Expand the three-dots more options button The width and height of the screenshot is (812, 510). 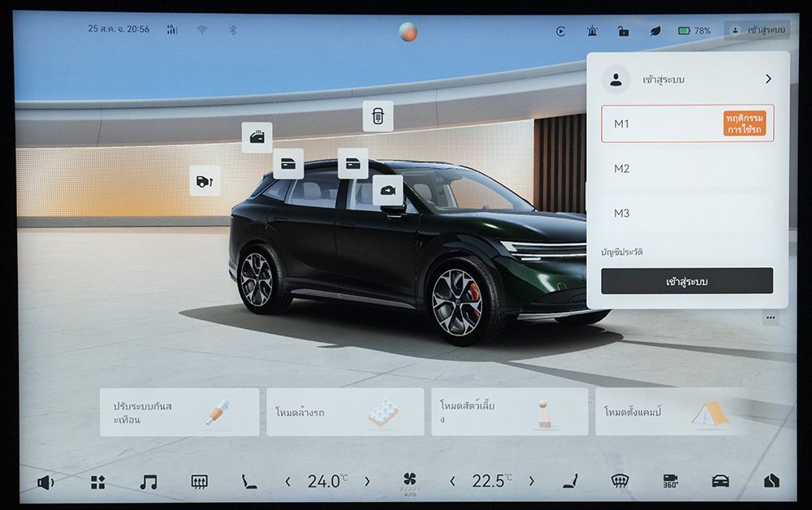770,318
